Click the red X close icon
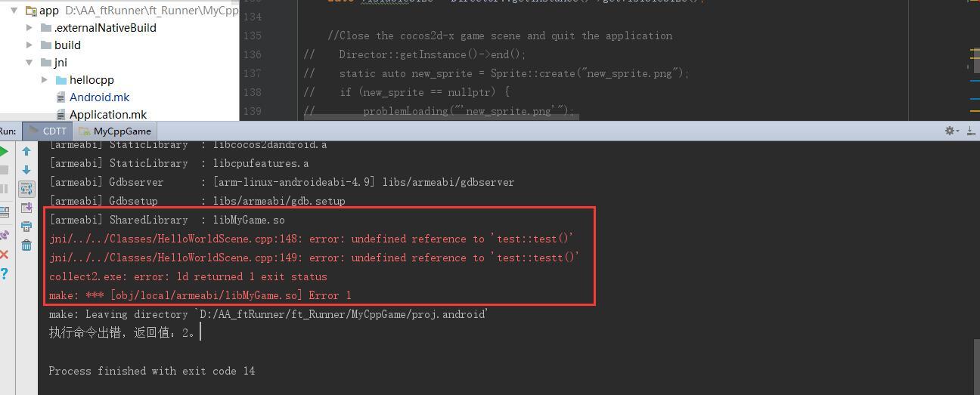The height and width of the screenshot is (395, 980). [4, 255]
